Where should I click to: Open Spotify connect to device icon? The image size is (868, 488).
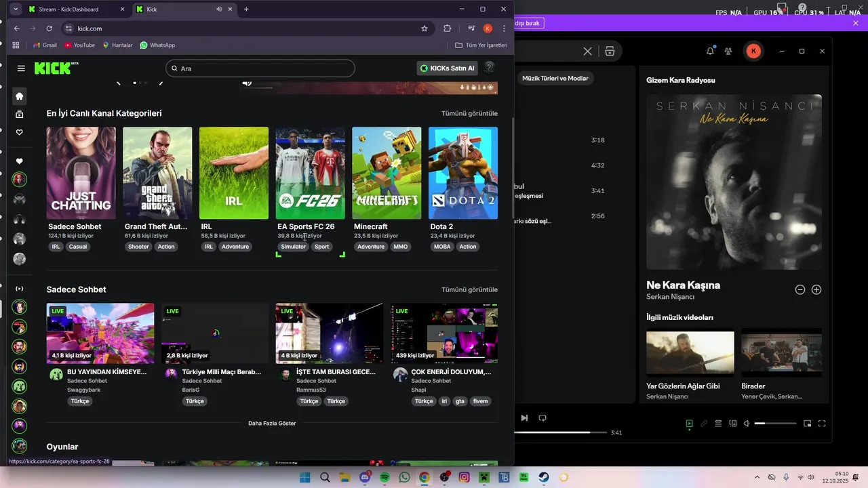(x=732, y=424)
